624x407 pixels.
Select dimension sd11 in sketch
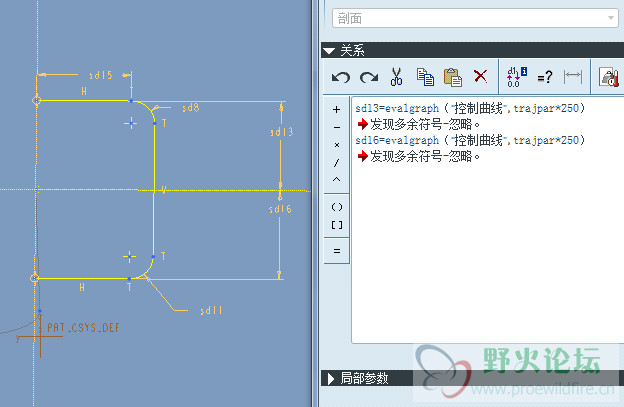click(211, 310)
